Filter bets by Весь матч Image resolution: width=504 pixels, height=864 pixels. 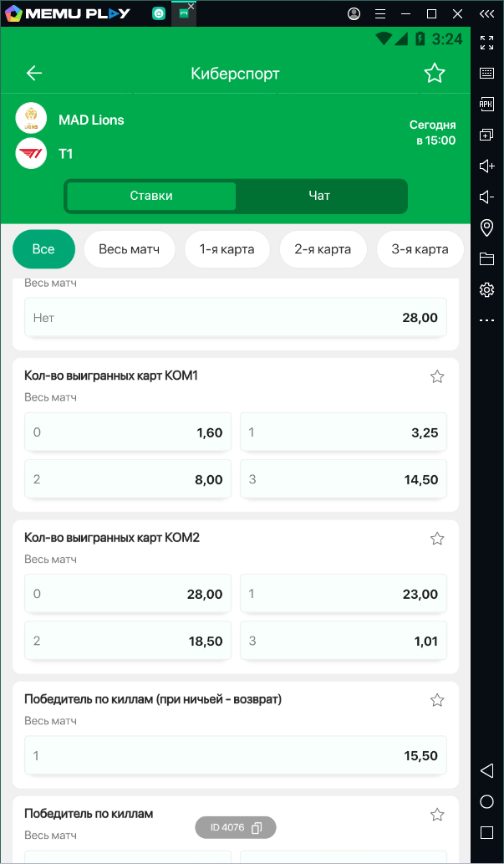pyautogui.click(x=129, y=249)
